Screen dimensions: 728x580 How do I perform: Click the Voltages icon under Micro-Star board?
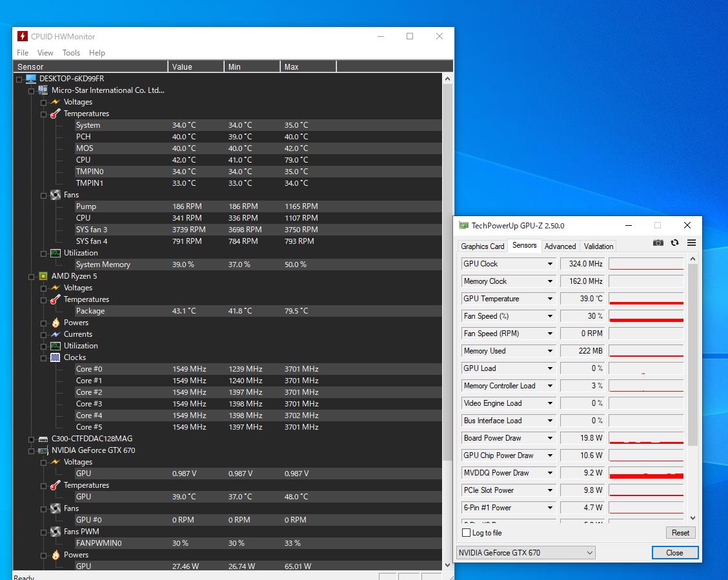(x=56, y=102)
